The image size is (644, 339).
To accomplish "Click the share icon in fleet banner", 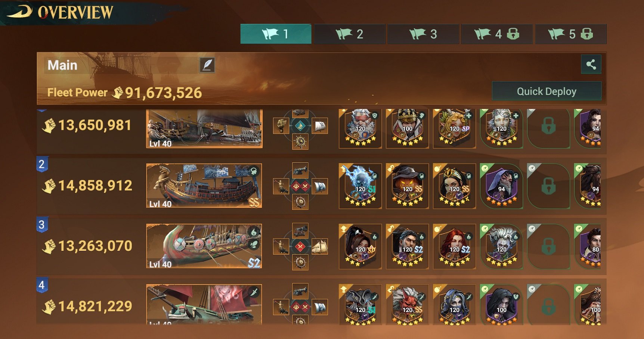I will 591,65.
